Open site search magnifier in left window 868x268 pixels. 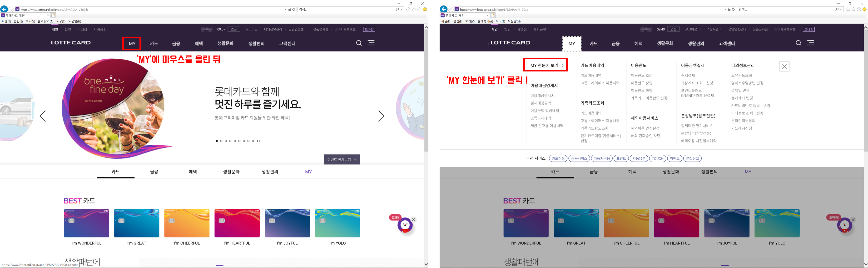pyautogui.click(x=359, y=43)
